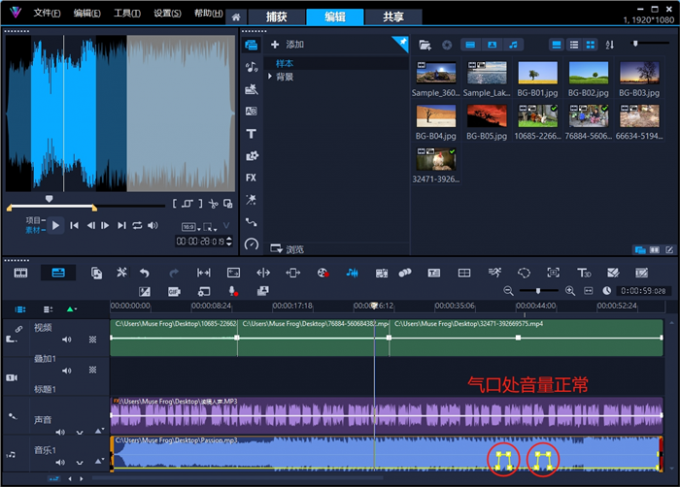Sort media clips in library
Viewport: 680px width, 487px height.
(x=609, y=45)
